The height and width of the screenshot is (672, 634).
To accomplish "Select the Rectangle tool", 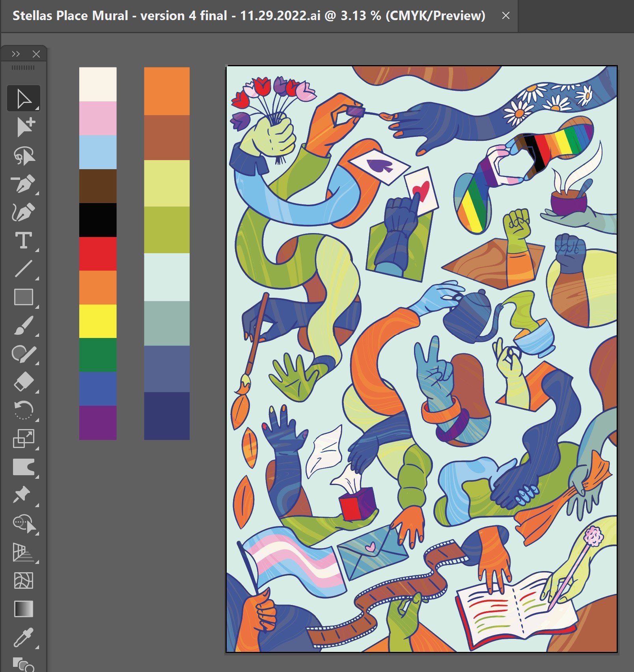I will pyautogui.click(x=24, y=297).
